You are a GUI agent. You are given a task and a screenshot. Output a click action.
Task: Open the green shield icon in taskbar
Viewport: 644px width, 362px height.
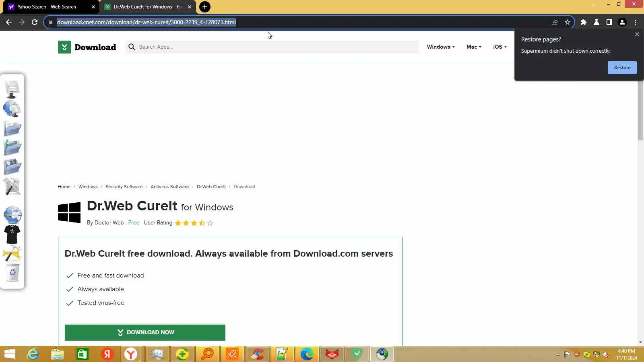[357, 354]
